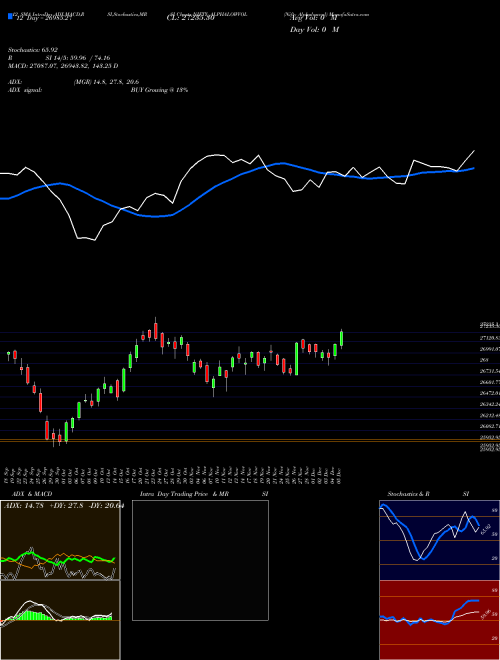Click the blue 12-day SMA legend square
This screenshot has width=500, height=660.
[10, 17]
